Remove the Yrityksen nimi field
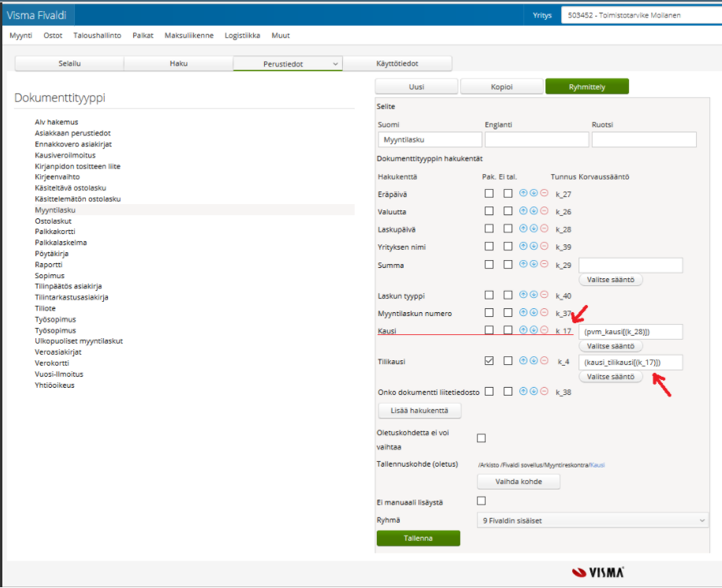This screenshot has height=588, width=722. tap(545, 247)
